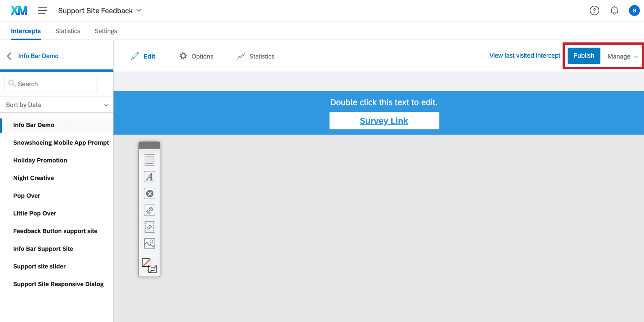The image size is (644, 322).
Task: Click the Publish button
Action: [584, 56]
